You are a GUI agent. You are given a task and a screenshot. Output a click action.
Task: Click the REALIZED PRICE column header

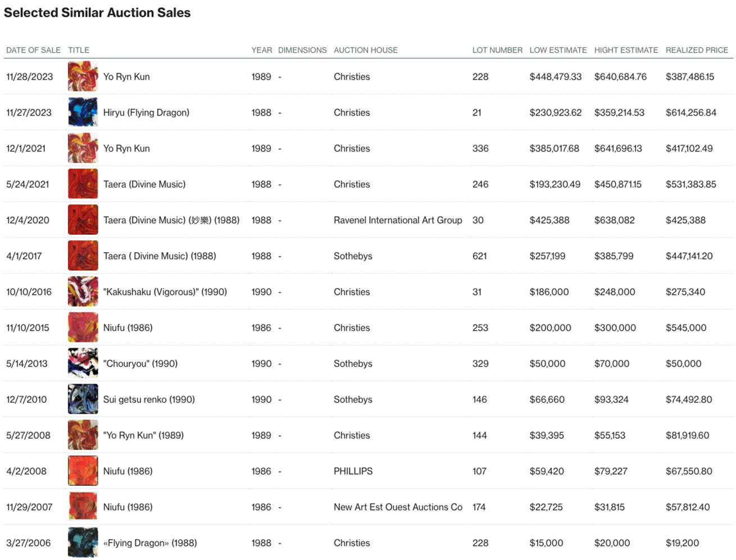pyautogui.click(x=697, y=50)
